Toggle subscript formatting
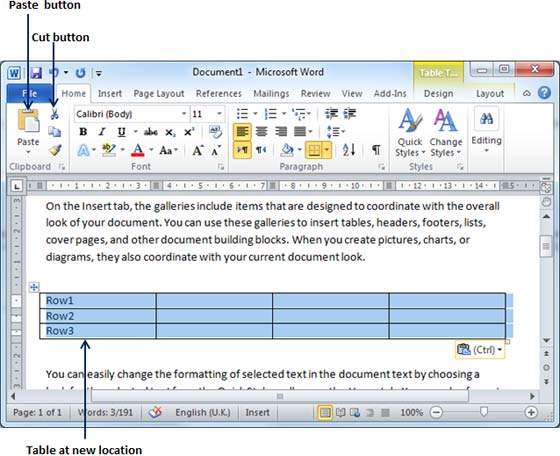This screenshot has height=456, width=560. click(x=170, y=132)
